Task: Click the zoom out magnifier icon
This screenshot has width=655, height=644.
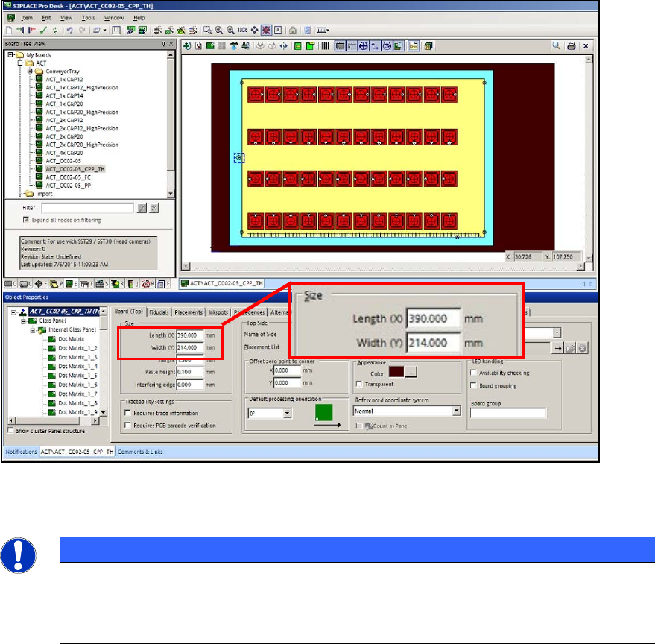Action: 230,30
